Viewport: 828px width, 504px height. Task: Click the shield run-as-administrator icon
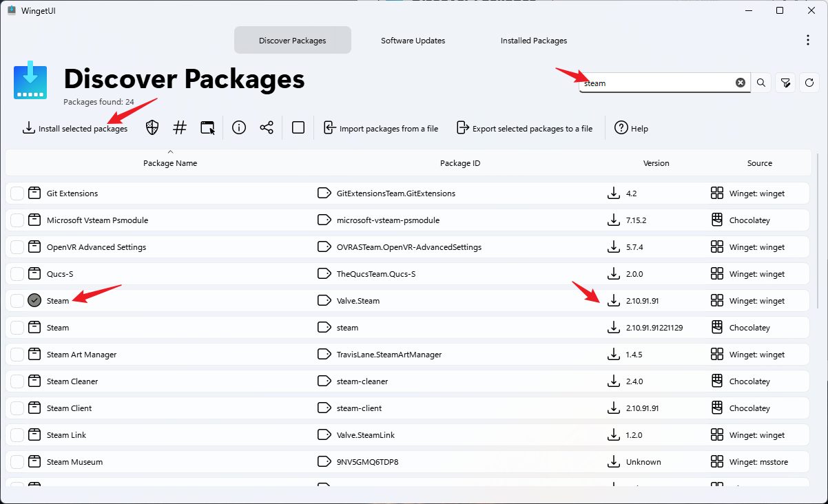point(152,128)
